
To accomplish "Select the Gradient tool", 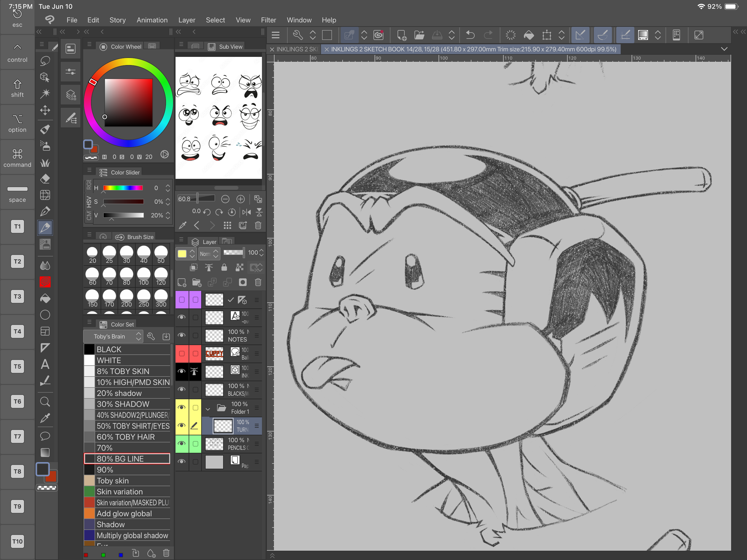I will tap(45, 453).
